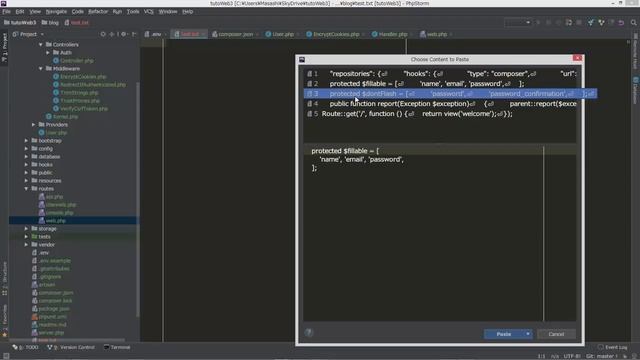Open the View menu
This screenshot has width=640, height=360.
tap(35, 11)
